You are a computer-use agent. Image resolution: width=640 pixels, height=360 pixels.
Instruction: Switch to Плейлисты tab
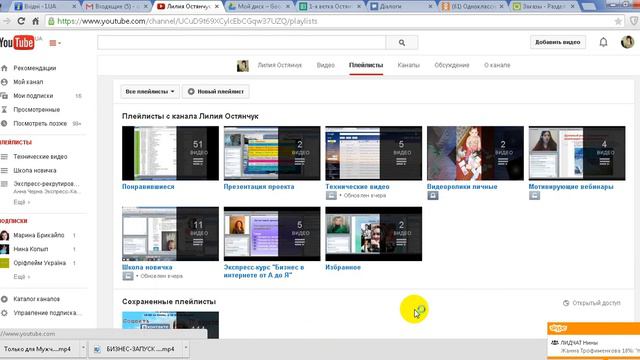366,65
